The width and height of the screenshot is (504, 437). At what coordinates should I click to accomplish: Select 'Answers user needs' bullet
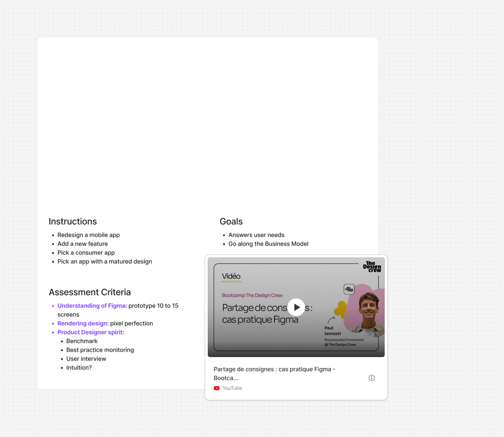coord(256,235)
